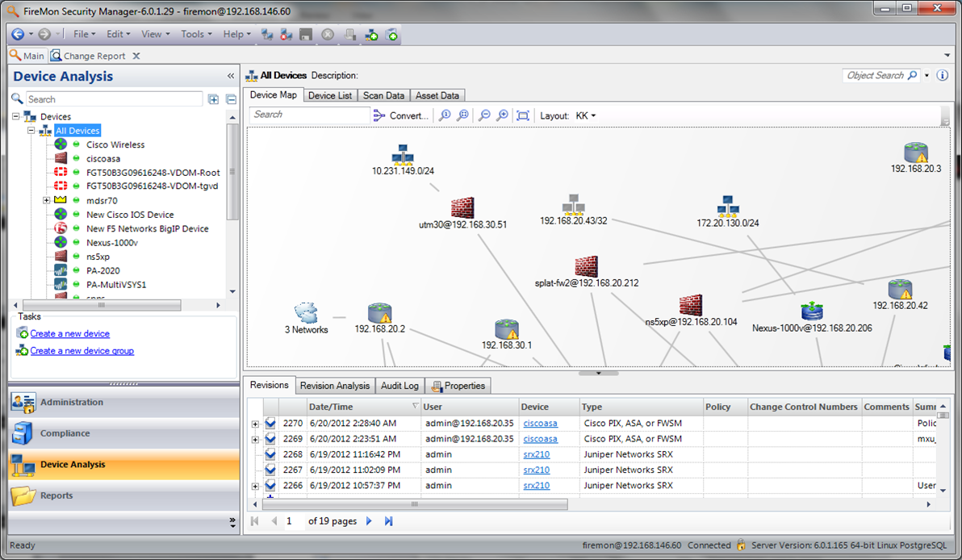Image resolution: width=962 pixels, height=560 pixels.
Task: Click the zoom to fit magnifier icon
Action: click(x=463, y=115)
